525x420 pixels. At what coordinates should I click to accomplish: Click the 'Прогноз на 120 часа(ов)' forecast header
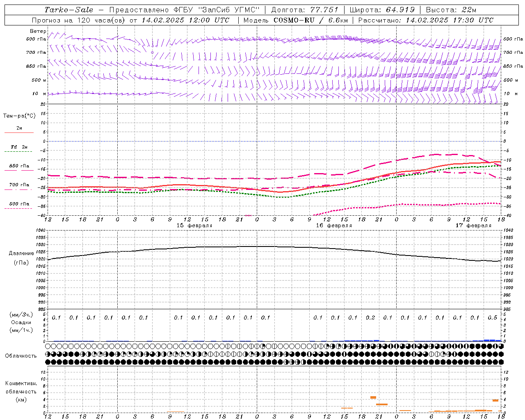click(x=79, y=20)
